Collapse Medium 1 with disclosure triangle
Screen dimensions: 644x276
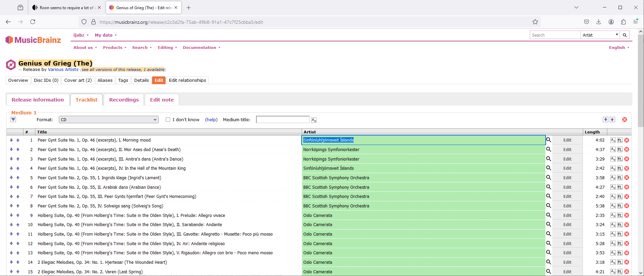[x=13, y=119]
